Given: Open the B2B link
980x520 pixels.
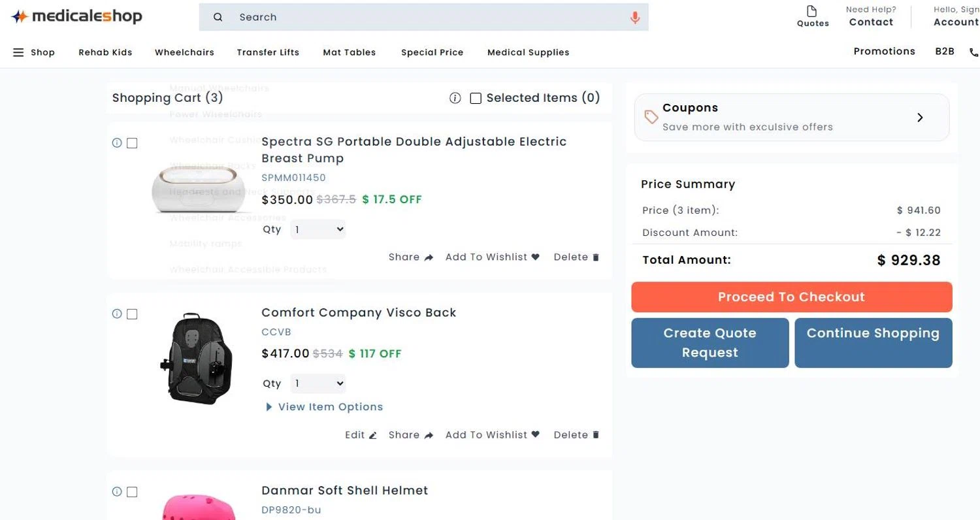Looking at the screenshot, I should pyautogui.click(x=945, y=52).
